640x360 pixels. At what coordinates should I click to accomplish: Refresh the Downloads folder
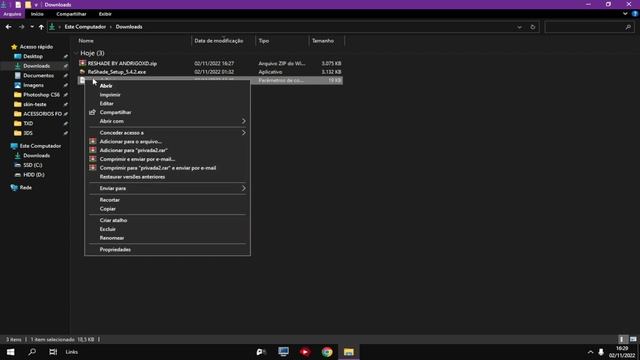point(533,27)
